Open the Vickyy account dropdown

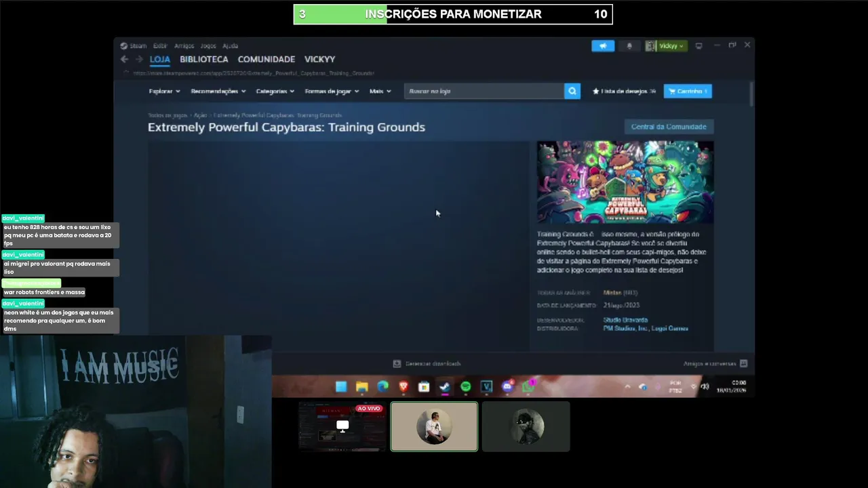tap(671, 45)
